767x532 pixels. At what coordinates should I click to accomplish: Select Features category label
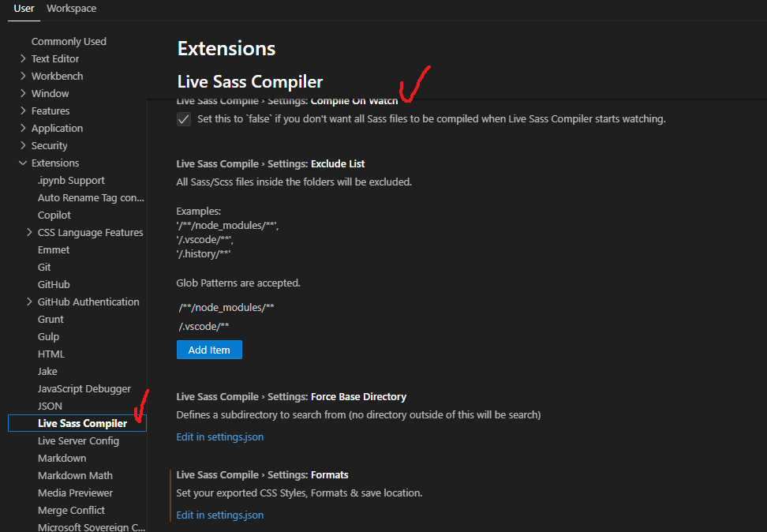point(51,111)
